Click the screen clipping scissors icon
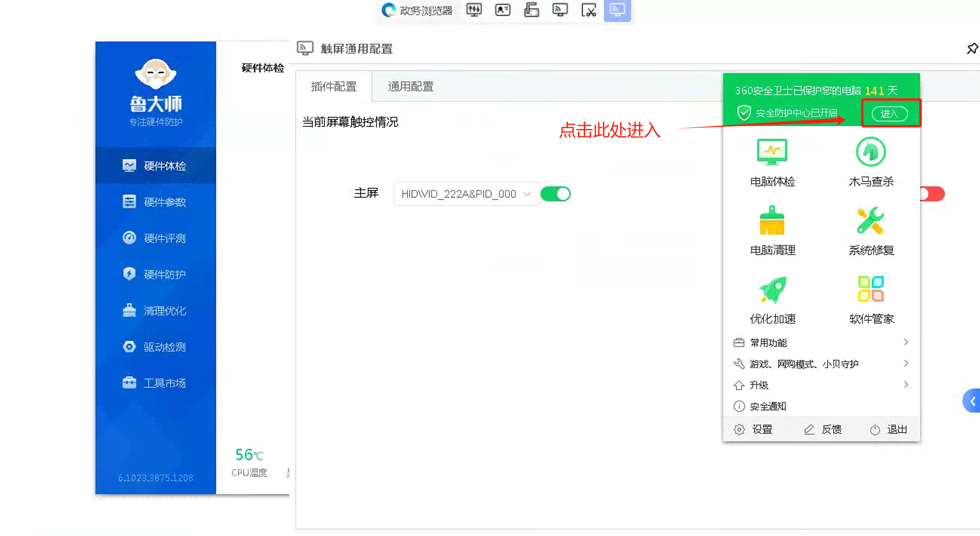 click(x=588, y=10)
